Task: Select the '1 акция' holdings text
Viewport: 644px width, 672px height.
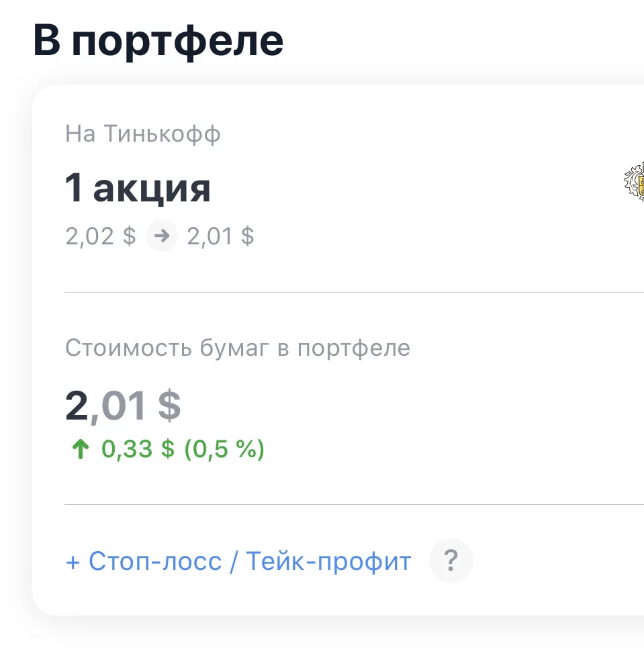Action: [x=138, y=188]
